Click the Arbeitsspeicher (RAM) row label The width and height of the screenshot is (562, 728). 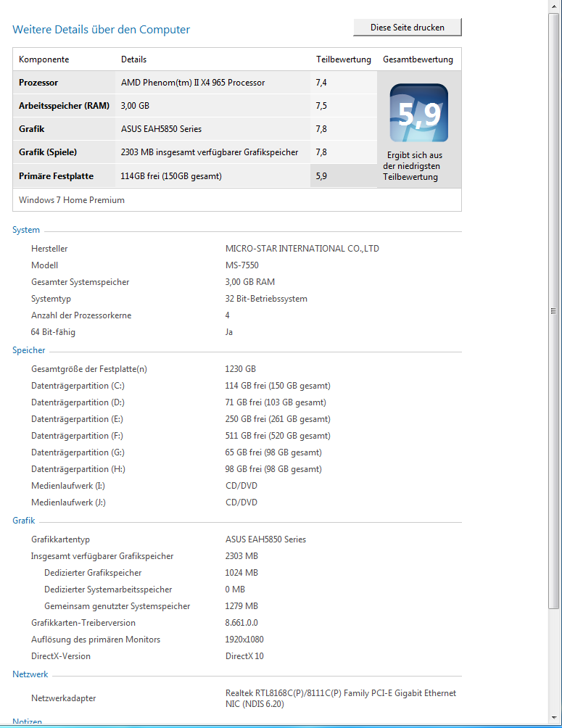[x=64, y=106]
